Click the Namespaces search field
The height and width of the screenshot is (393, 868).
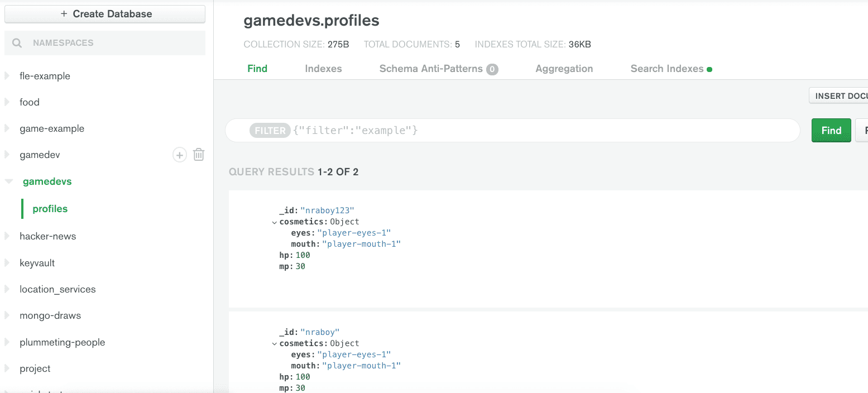point(112,43)
